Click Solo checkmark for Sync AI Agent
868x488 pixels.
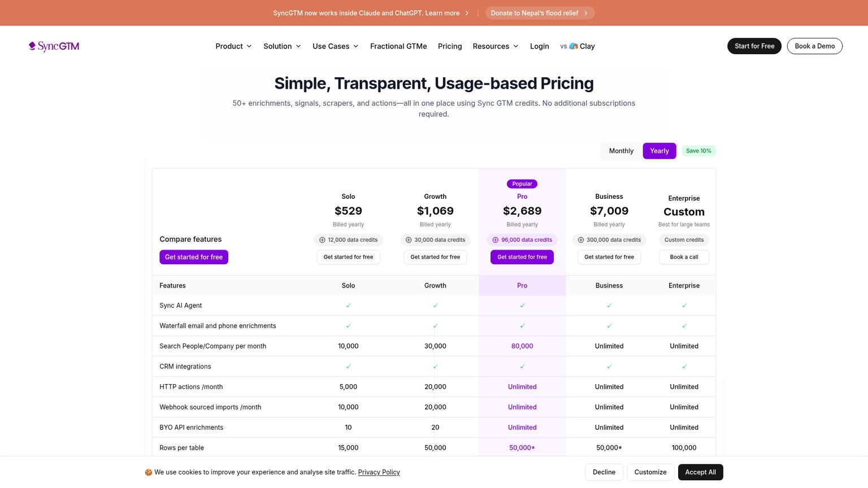tap(348, 306)
